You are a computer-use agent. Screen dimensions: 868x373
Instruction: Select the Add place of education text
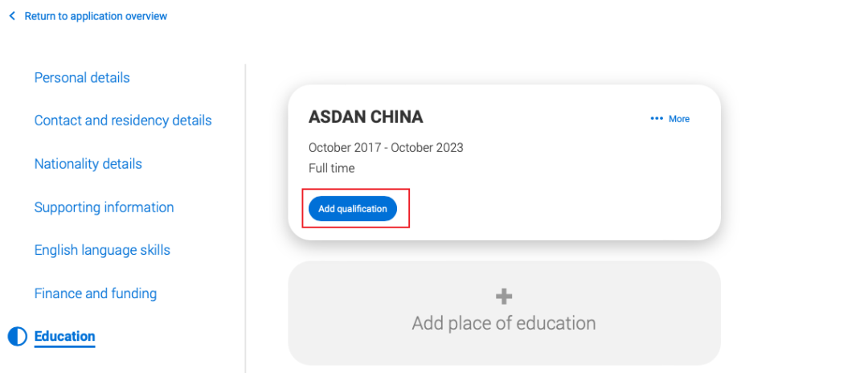[x=504, y=323]
